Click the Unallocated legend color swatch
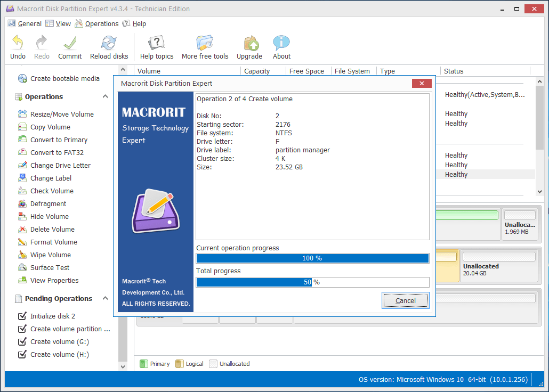 pos(213,364)
